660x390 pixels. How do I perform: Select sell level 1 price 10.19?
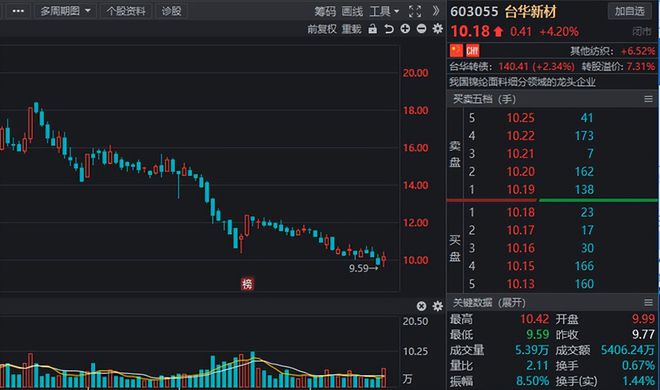pos(520,190)
